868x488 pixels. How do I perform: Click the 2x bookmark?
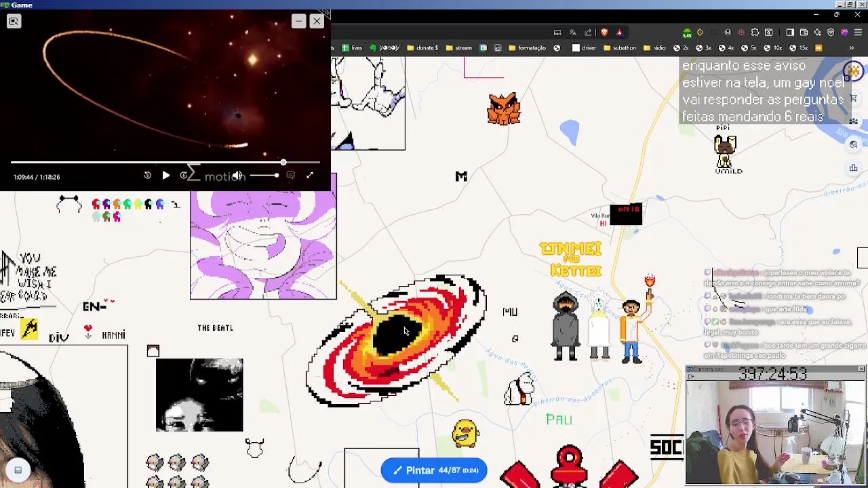(x=681, y=47)
